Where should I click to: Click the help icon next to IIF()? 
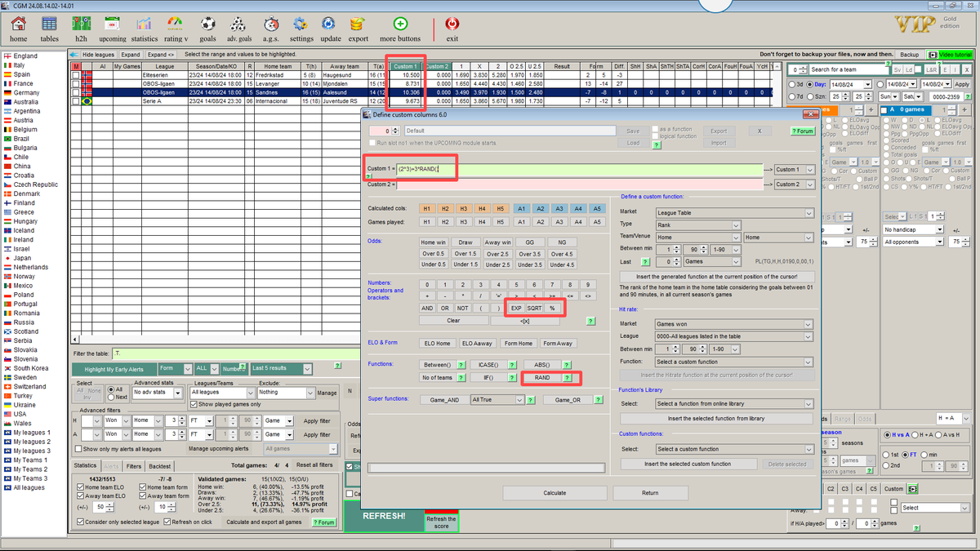(x=514, y=378)
